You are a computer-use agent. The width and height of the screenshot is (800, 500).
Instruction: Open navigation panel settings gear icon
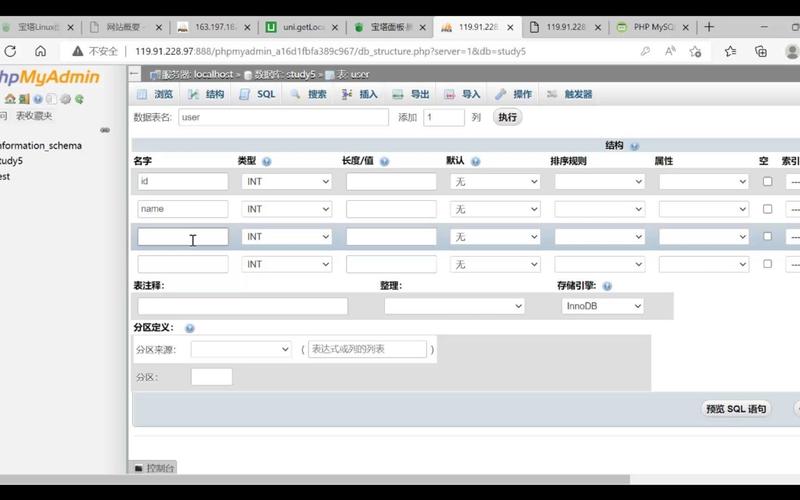click(x=65, y=99)
